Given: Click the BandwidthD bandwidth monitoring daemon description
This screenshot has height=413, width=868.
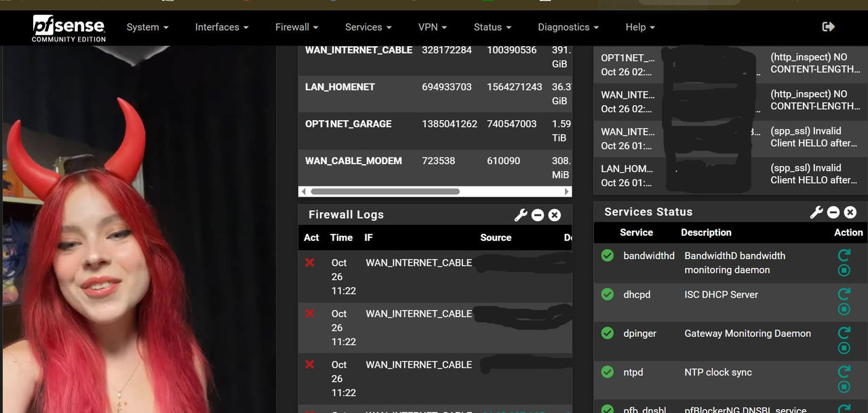Looking at the screenshot, I should point(735,262).
